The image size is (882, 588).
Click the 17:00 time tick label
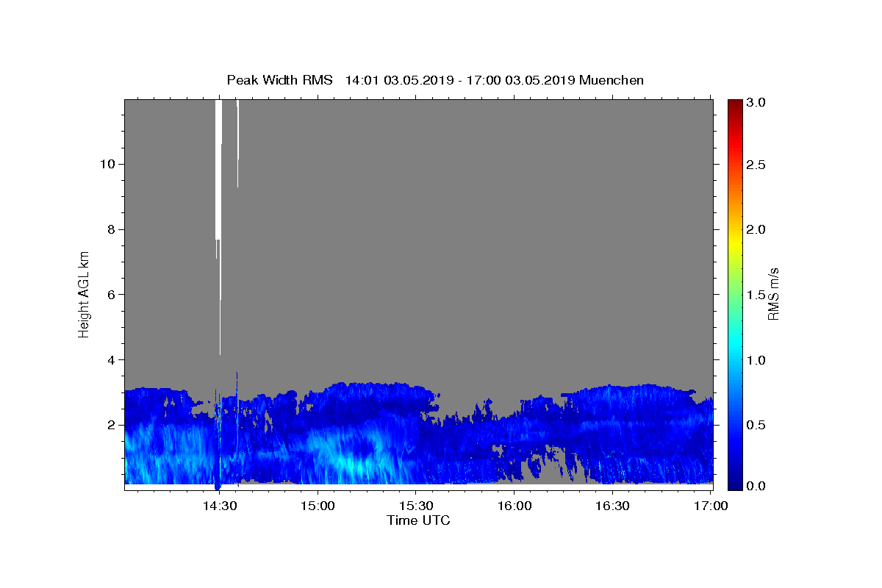click(710, 506)
